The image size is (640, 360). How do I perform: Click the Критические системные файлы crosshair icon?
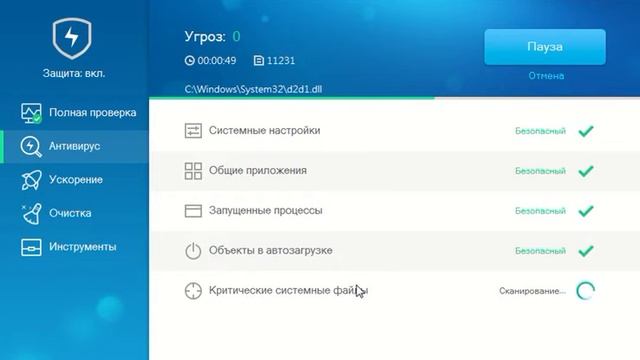[193, 291]
